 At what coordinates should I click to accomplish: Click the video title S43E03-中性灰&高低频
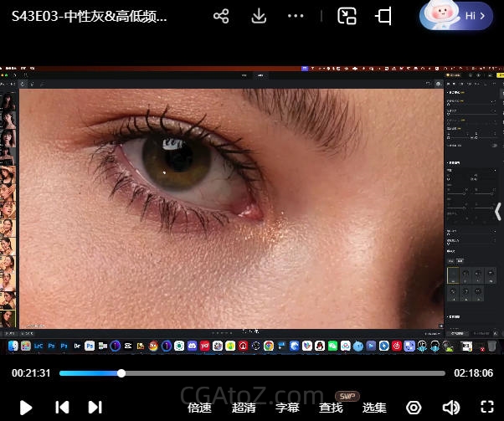[x=90, y=16]
